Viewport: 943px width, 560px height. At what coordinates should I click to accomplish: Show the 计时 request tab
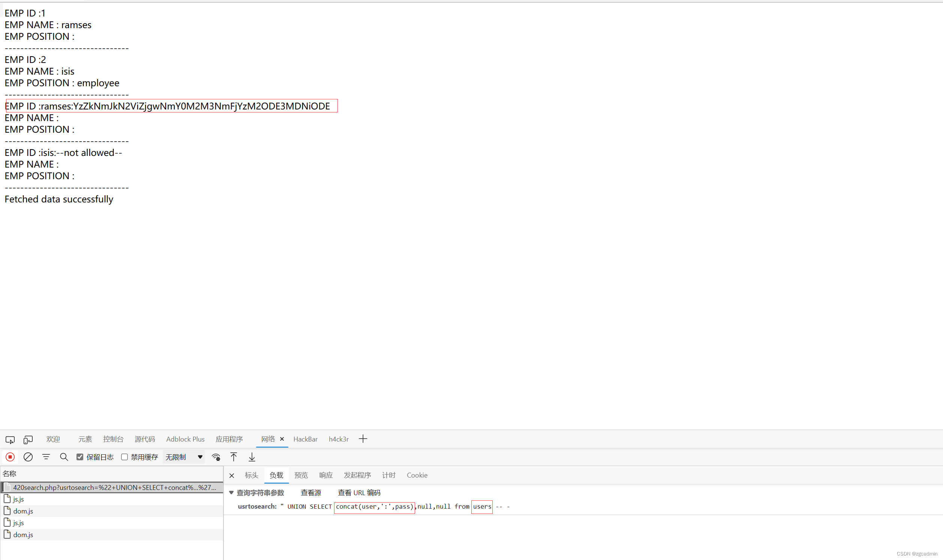tap(389, 475)
